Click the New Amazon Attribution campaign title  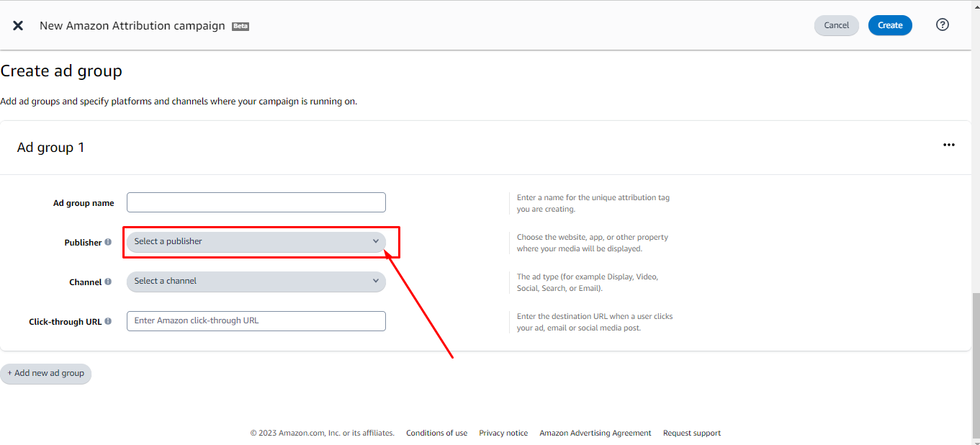pos(132,25)
